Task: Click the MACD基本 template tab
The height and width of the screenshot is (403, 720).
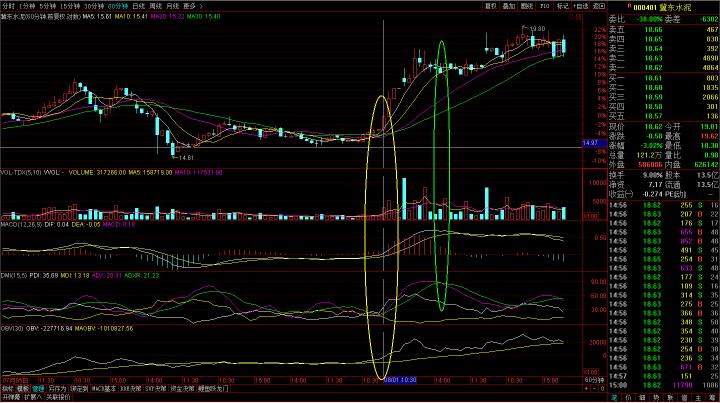Action: 104,389
